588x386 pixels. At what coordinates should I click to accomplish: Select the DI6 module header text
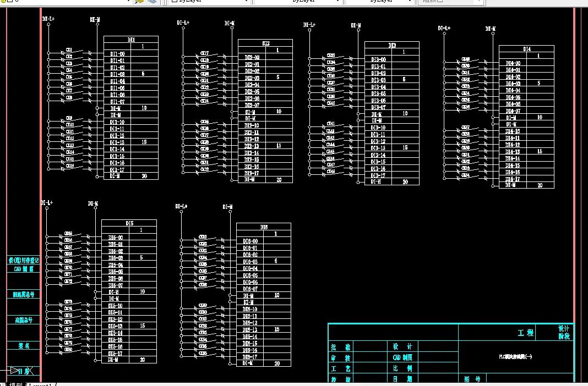264,227
